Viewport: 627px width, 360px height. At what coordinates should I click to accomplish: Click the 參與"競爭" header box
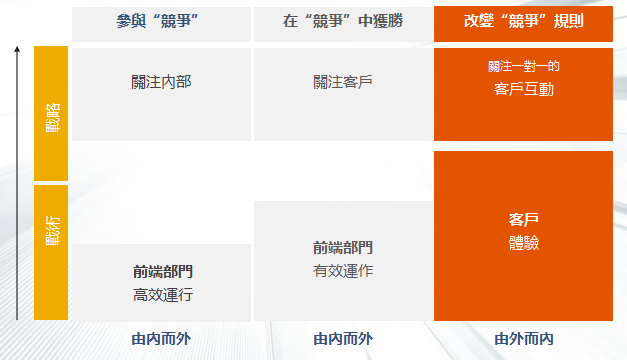(161, 24)
